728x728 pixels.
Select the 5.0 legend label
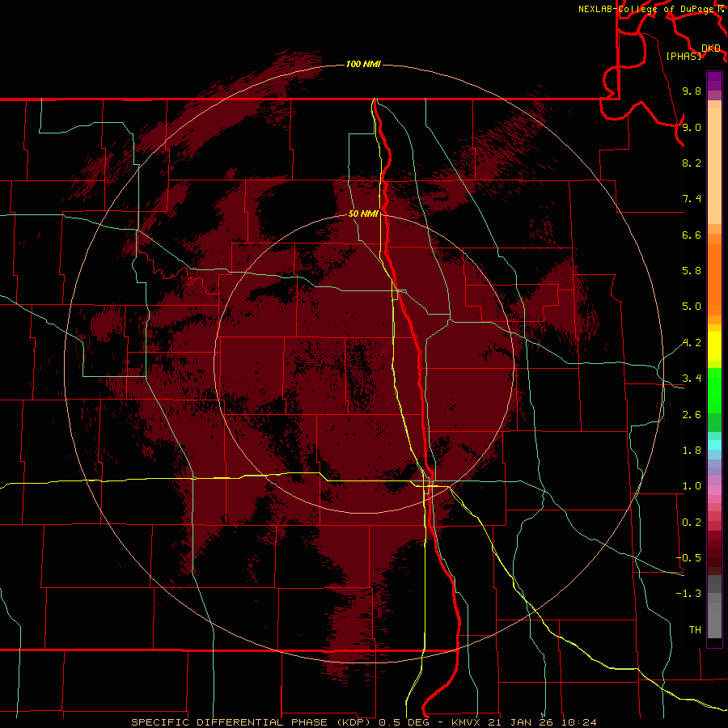[x=692, y=307]
